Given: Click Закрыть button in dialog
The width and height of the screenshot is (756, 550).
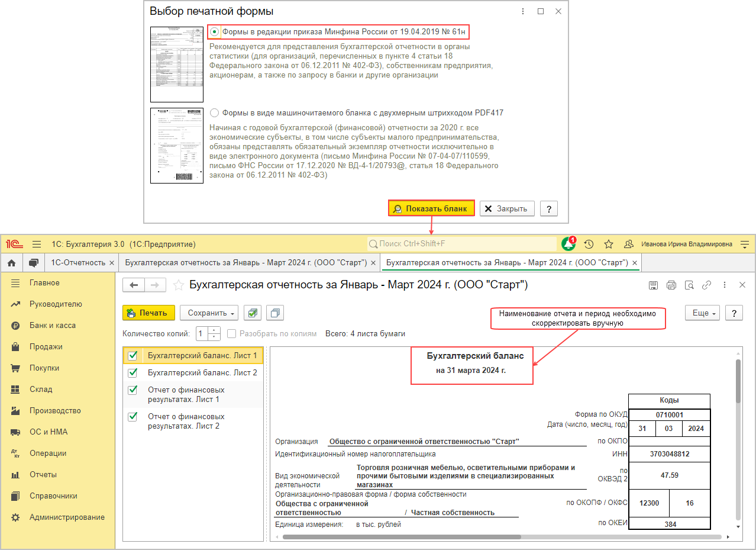Looking at the screenshot, I should 507,208.
